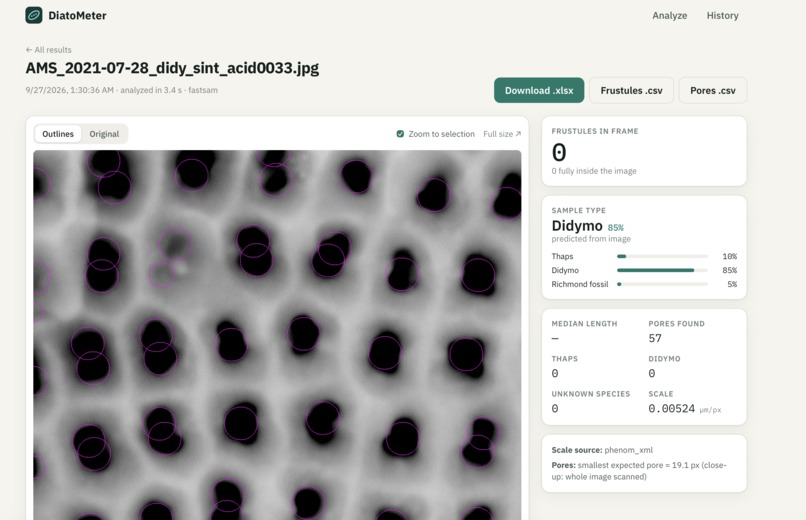Click the DiatoMeter logo icon
This screenshot has height=520, width=806.
34,15
